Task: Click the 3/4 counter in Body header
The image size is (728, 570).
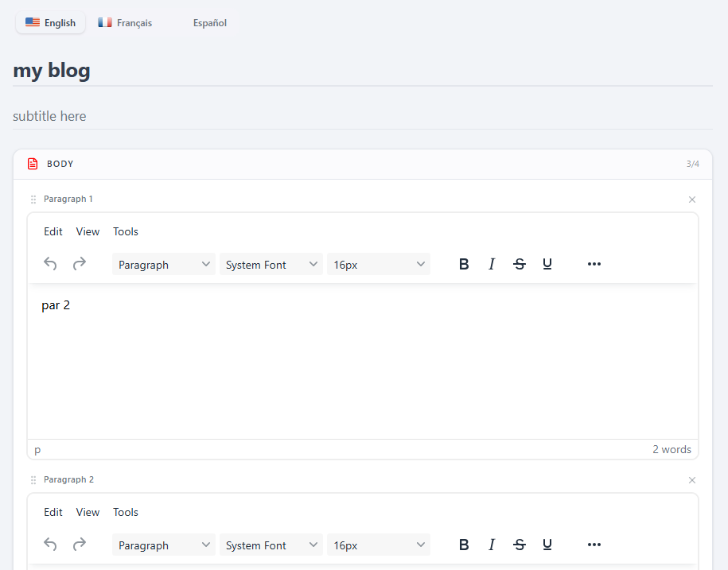Action: (x=693, y=164)
